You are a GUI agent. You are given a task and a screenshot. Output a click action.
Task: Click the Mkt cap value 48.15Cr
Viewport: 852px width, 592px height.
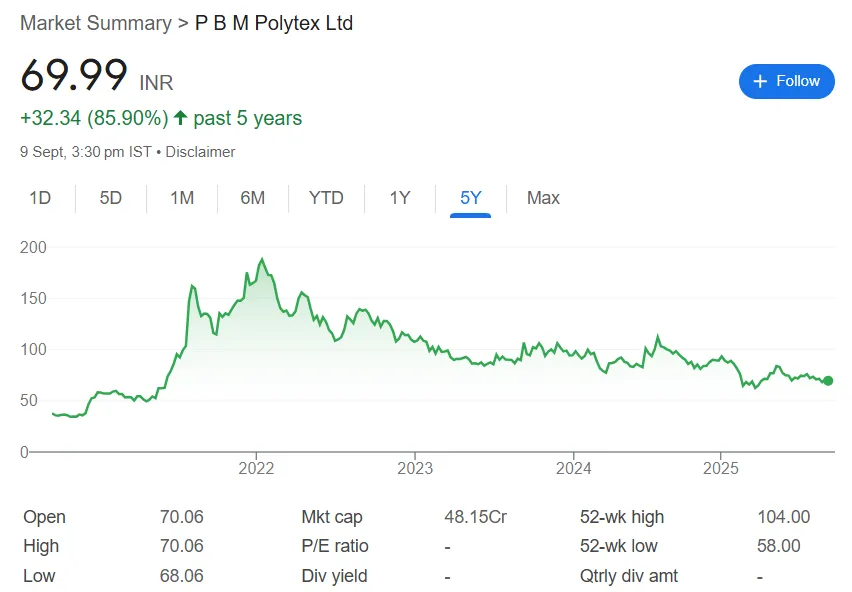point(475,517)
